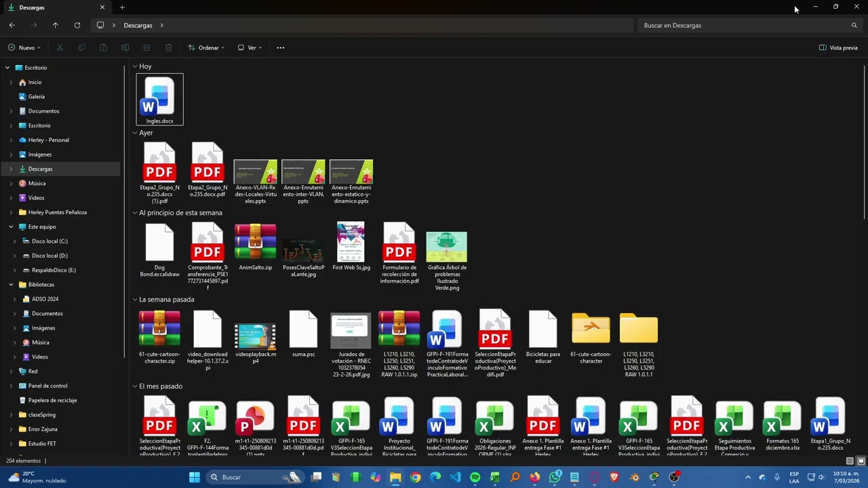Viewport: 868px width, 488px height.
Task: Click the Buscar en Descargas field
Action: tap(749, 25)
